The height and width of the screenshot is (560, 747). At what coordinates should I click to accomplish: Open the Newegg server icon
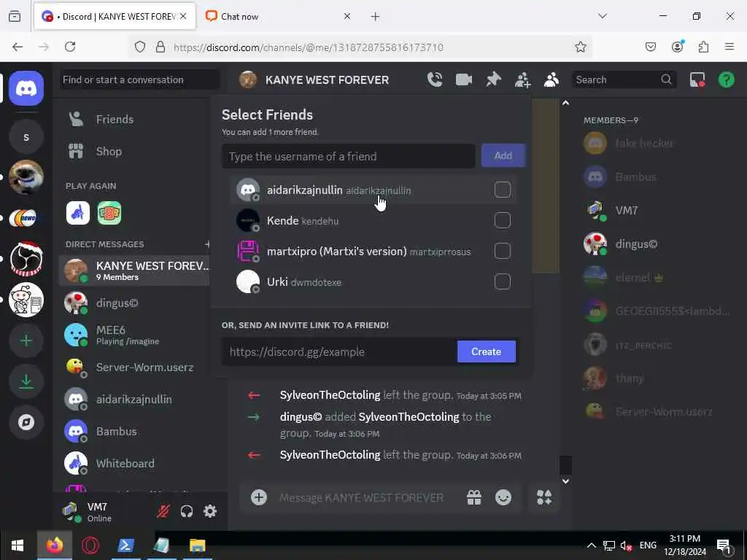coord(26,218)
